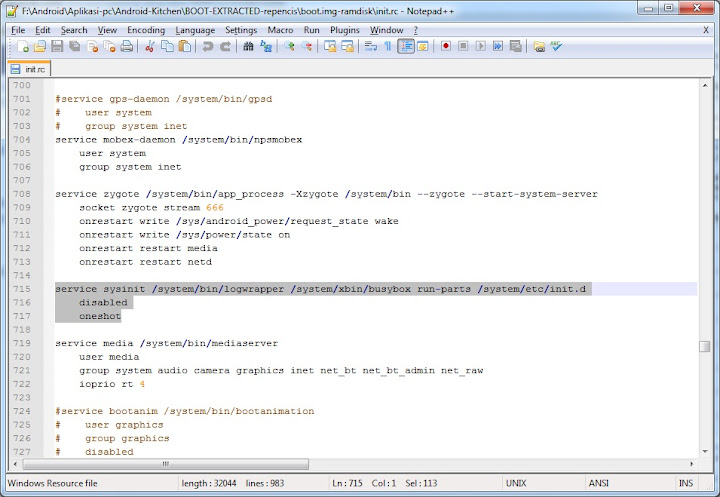Image resolution: width=720 pixels, height=497 pixels.
Task: Click the Zoom In toolbar icon
Action: [x=288, y=47]
